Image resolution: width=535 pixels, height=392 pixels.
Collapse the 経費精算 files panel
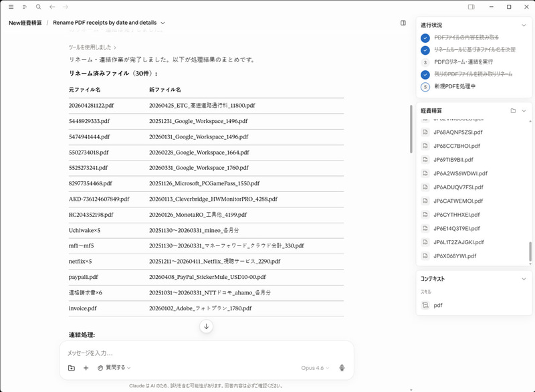pos(524,110)
